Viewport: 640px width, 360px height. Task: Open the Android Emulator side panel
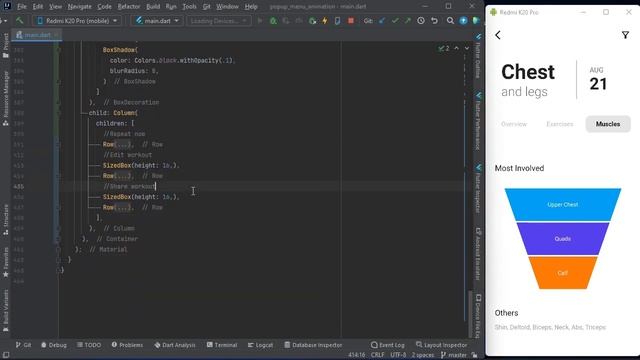pos(478,253)
